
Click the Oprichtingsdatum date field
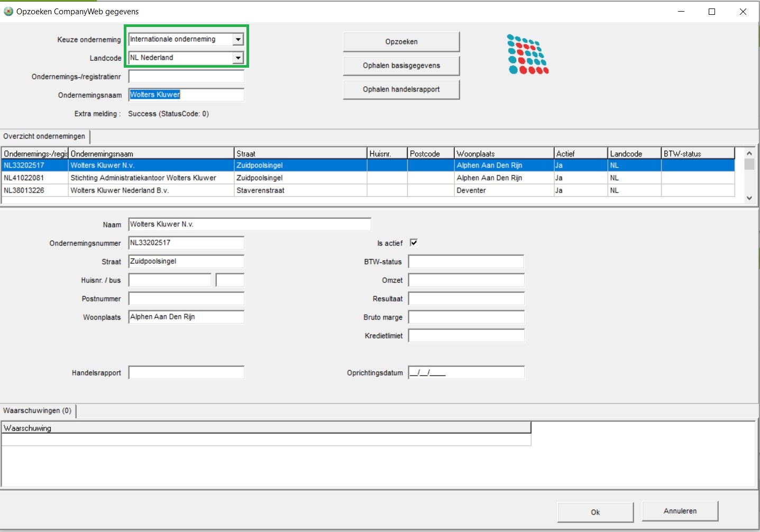click(466, 373)
